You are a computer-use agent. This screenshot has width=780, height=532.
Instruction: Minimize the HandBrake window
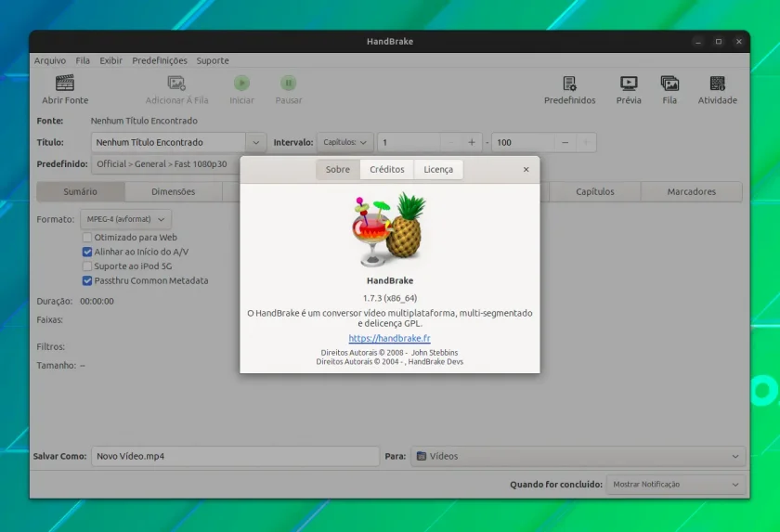coord(698,42)
